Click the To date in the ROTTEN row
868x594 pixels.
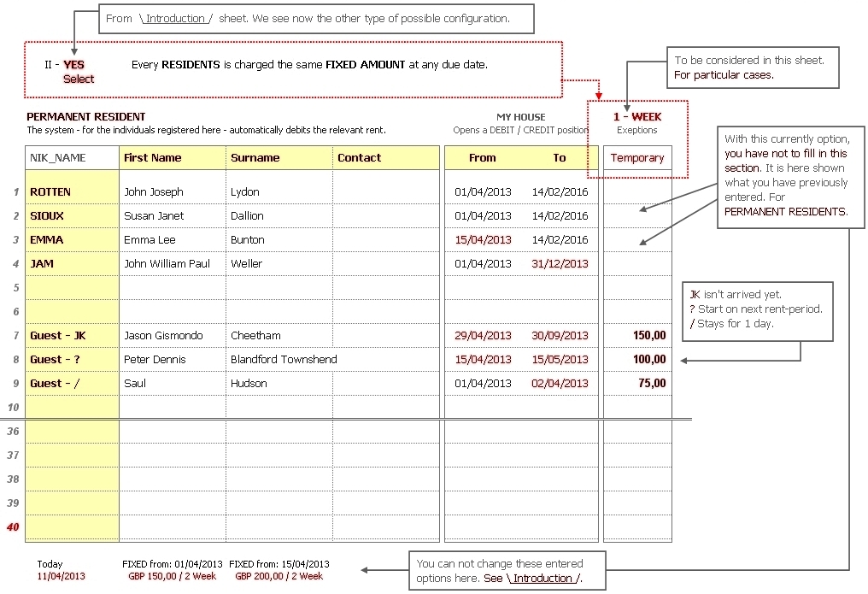(x=560, y=192)
